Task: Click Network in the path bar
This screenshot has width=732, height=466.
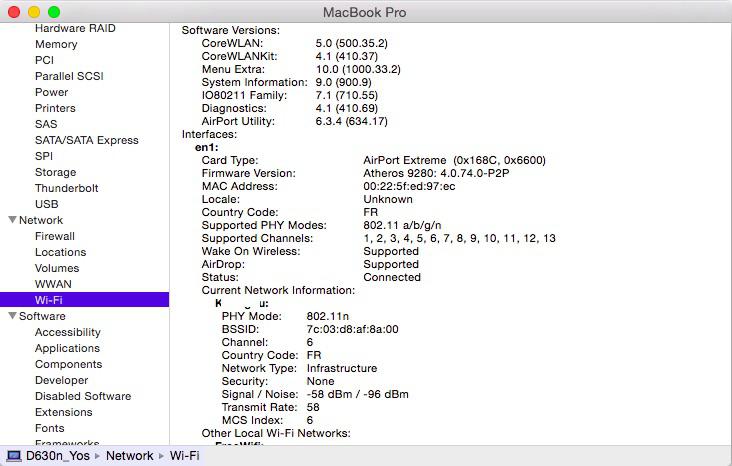Action: click(129, 456)
